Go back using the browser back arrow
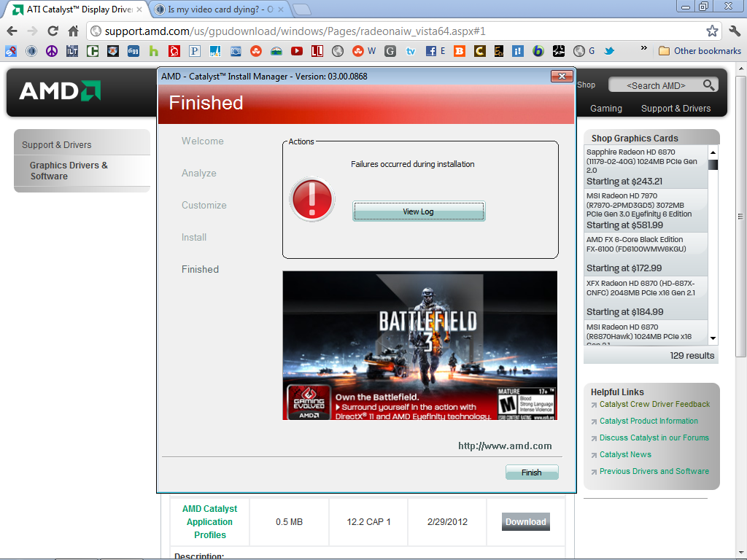Viewport: 747px width, 560px height. point(12,31)
